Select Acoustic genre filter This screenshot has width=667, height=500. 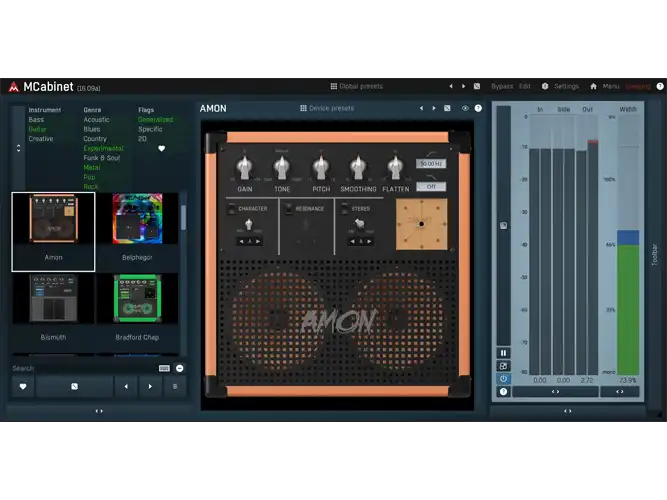[97, 120]
